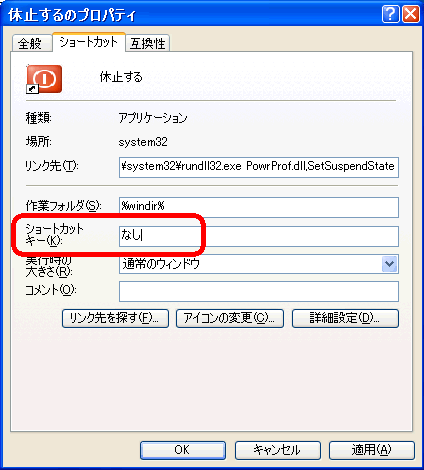The width and height of the screenshot is (424, 470).
Task: Expand the 実行時の大きさ dropdown arrow
Action: [389, 264]
